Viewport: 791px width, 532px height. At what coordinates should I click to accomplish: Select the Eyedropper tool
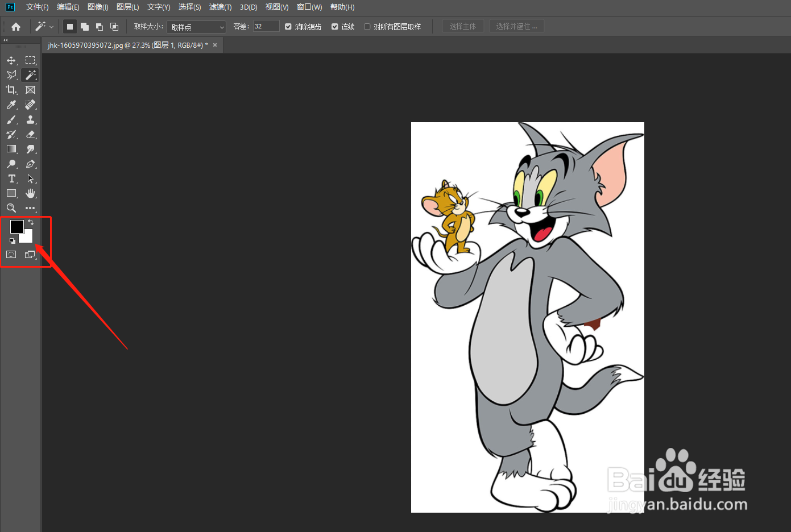click(x=11, y=105)
